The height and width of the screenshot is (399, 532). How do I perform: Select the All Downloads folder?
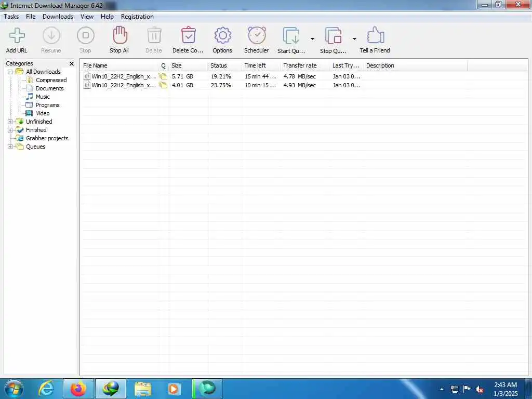tap(43, 72)
